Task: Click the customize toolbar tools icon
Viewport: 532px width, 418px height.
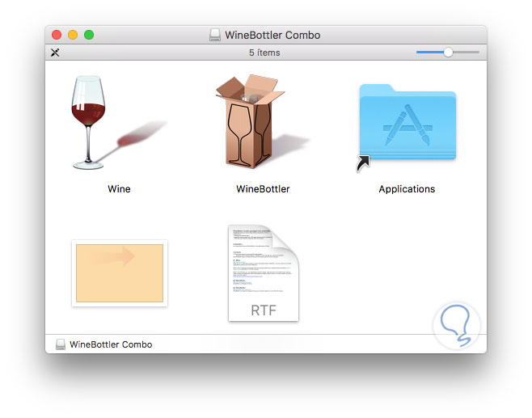Action: point(55,53)
